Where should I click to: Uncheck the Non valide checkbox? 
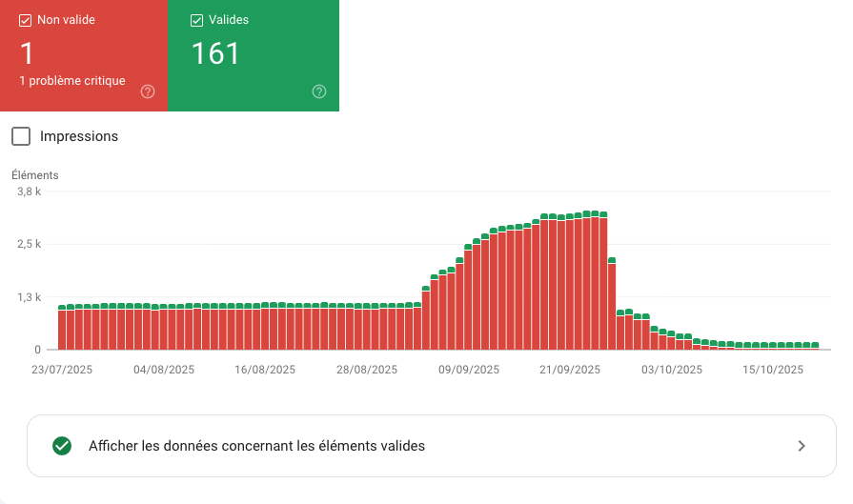click(26, 20)
